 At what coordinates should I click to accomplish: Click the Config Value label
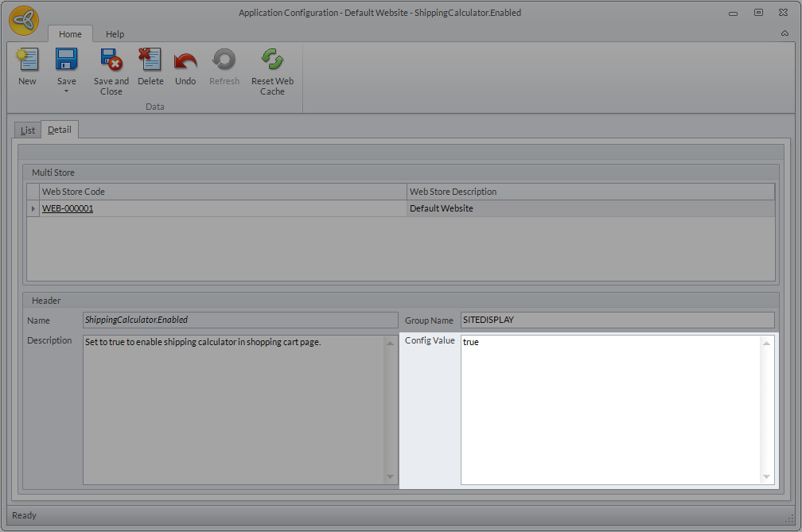pyautogui.click(x=430, y=340)
